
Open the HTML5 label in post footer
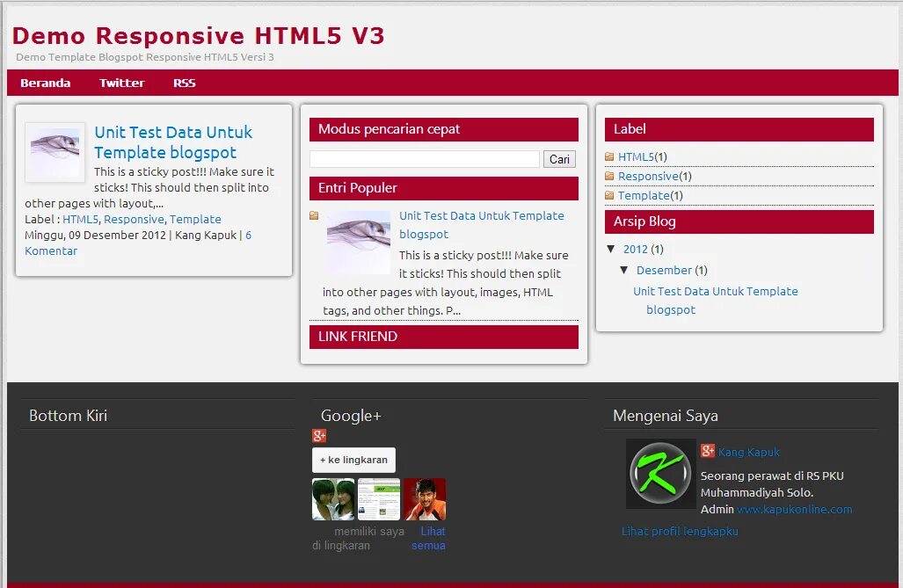click(80, 220)
